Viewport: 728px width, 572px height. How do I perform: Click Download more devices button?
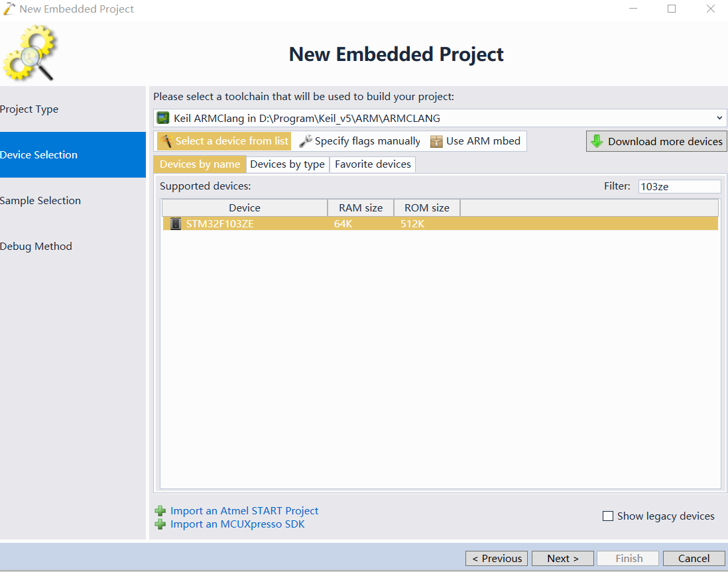tap(656, 141)
